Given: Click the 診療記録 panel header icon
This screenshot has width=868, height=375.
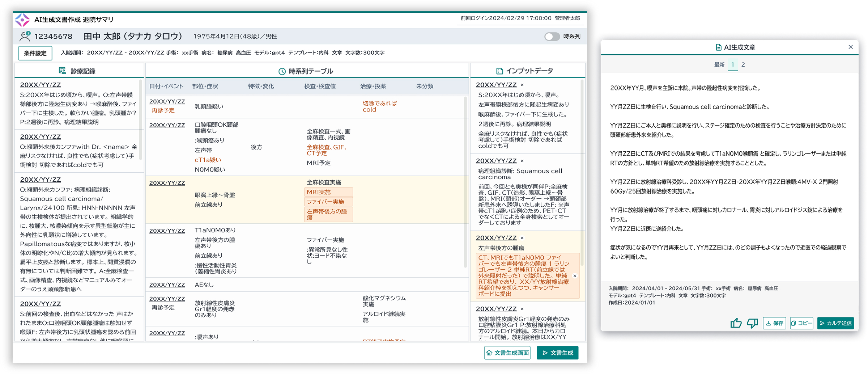Looking at the screenshot, I should coord(62,71).
